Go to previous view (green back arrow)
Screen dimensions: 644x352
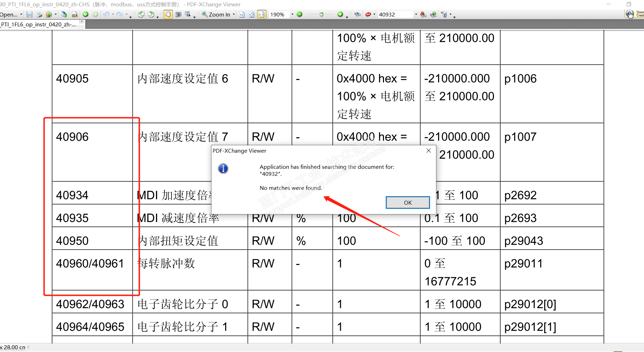click(x=85, y=14)
